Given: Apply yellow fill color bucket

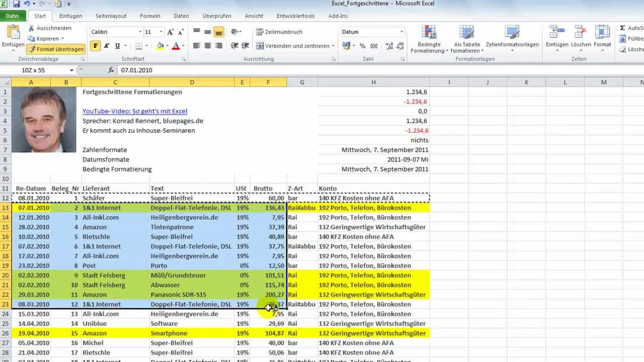Looking at the screenshot, I should 160,46.
